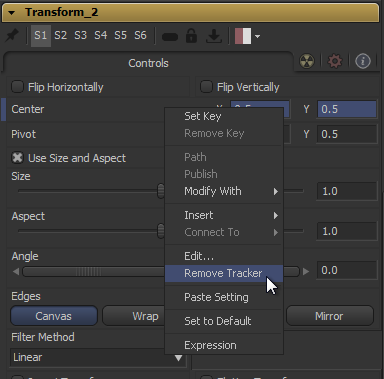Click the pill-shaped pass-through icon
Viewport: 384px width, 379px height.
(170, 37)
